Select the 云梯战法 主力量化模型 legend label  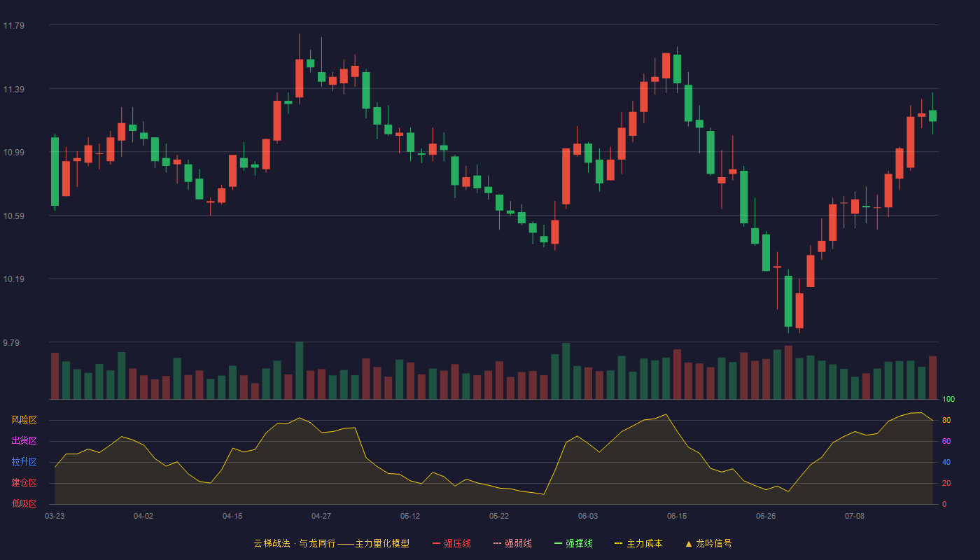coord(331,543)
